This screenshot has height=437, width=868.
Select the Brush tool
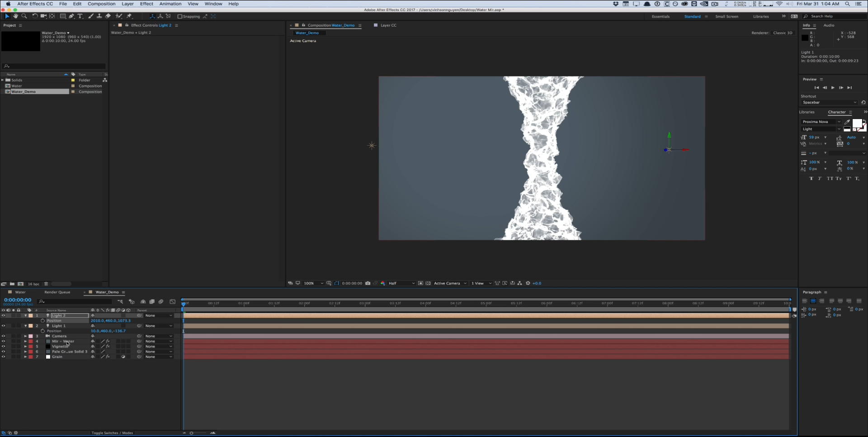point(91,16)
